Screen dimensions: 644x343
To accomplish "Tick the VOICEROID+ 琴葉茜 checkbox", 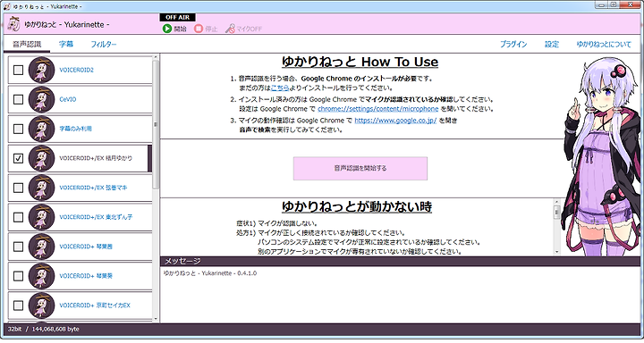I will coord(18,247).
